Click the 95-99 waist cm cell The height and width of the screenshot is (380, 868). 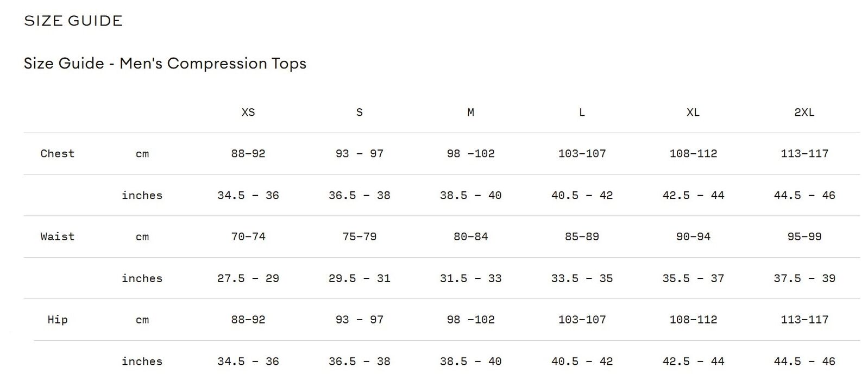pyautogui.click(x=804, y=237)
